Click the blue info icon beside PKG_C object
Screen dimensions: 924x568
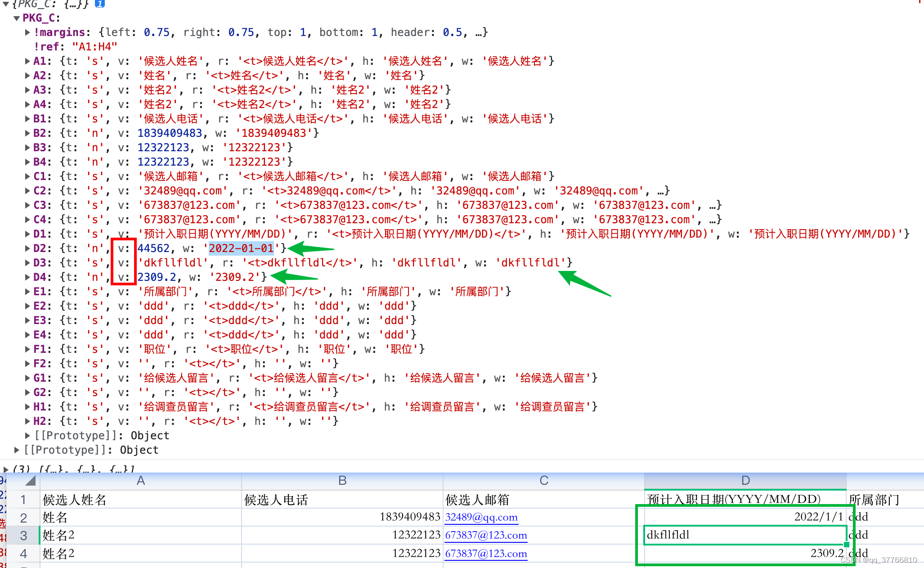point(100,4)
